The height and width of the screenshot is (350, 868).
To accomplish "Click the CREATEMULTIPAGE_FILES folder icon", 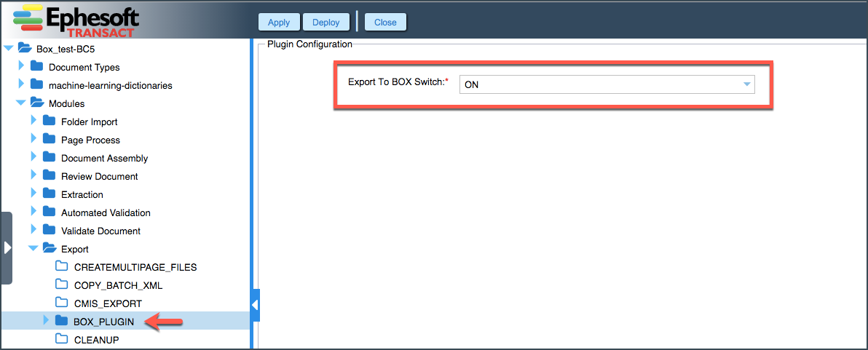I will [x=62, y=266].
